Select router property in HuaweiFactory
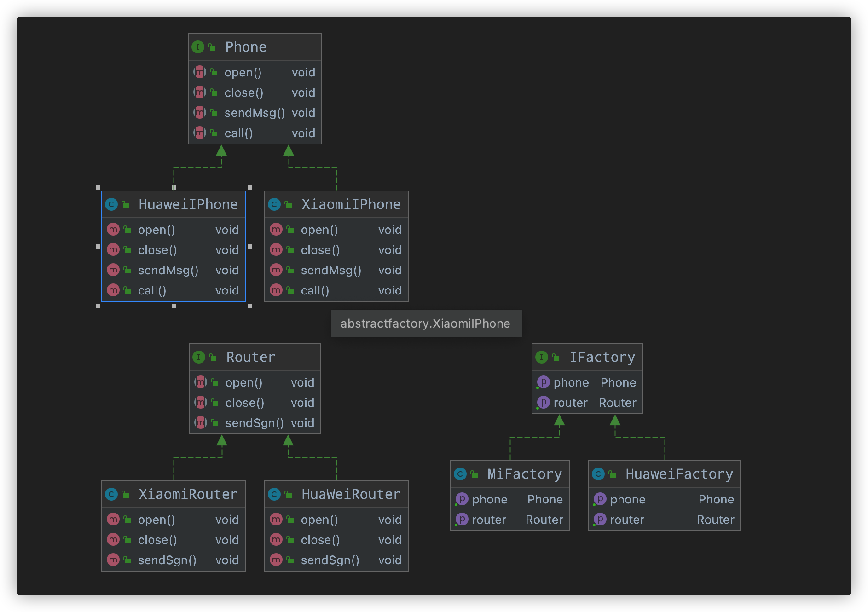Viewport: 868px width, 612px height. click(x=665, y=520)
